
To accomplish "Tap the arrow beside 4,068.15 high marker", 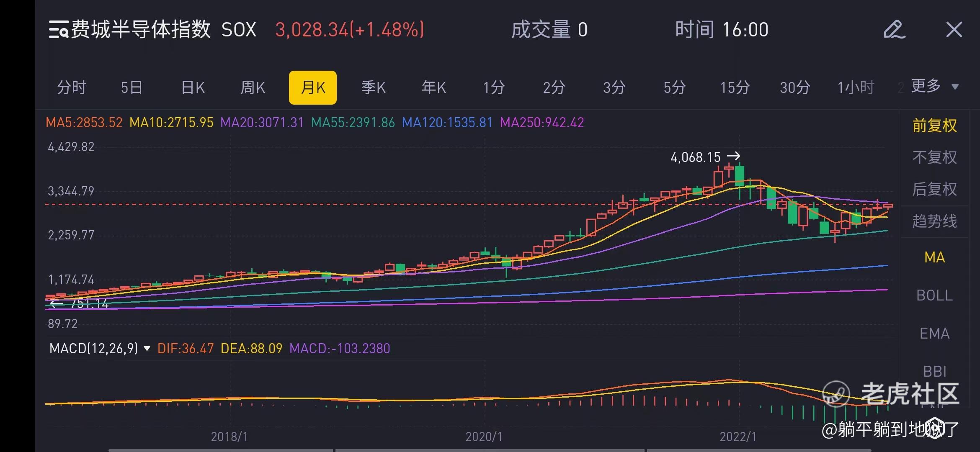I will [733, 156].
